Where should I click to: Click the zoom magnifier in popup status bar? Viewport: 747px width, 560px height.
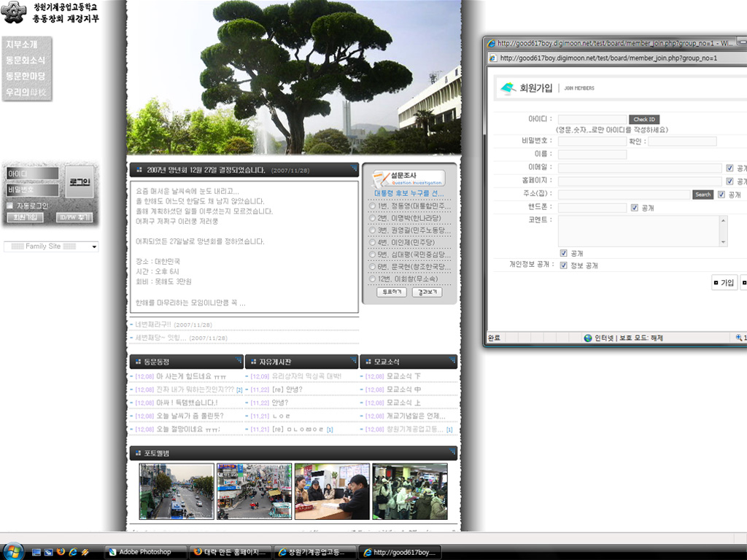point(739,338)
